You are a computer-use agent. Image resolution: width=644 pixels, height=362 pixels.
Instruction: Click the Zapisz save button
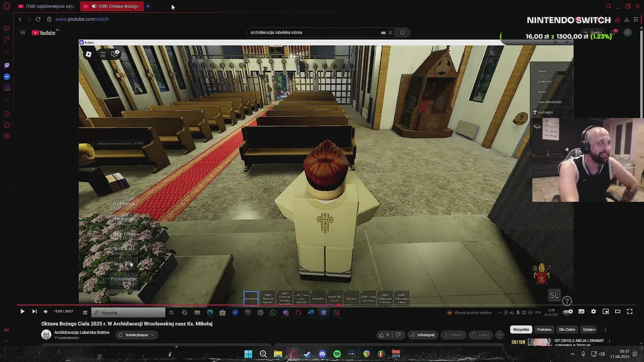coord(480,335)
